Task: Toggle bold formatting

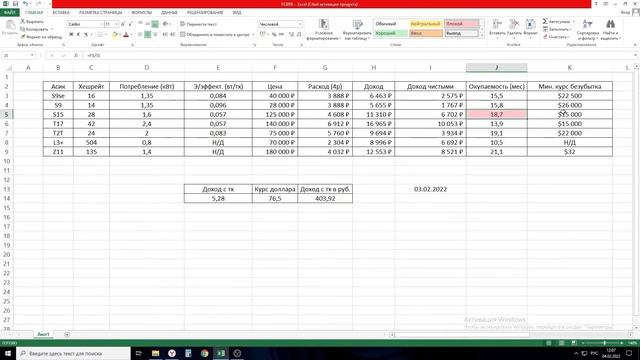Action: tap(71, 35)
